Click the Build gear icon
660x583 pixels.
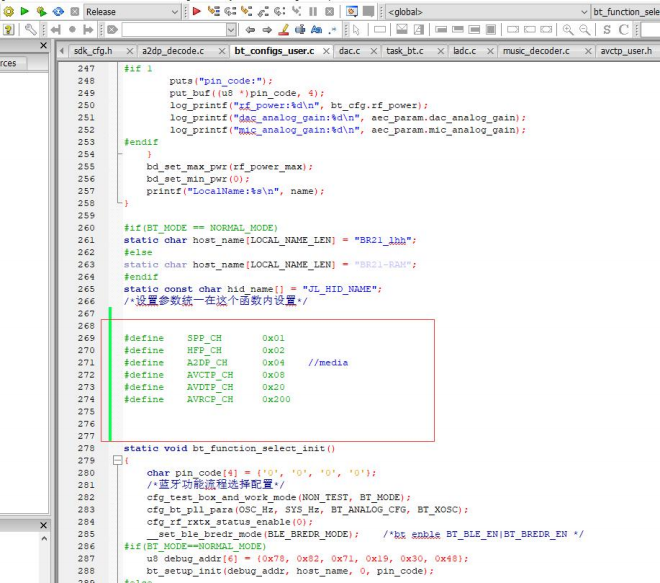pyautogui.click(x=8, y=12)
